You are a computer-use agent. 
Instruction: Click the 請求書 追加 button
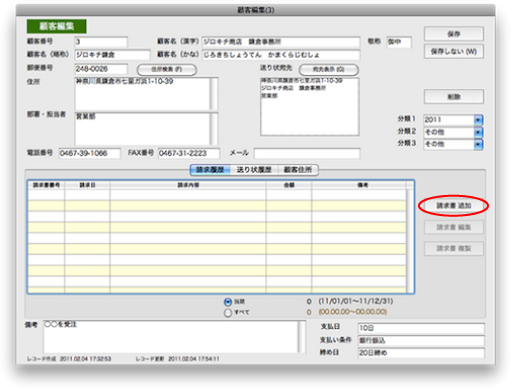coord(453,206)
